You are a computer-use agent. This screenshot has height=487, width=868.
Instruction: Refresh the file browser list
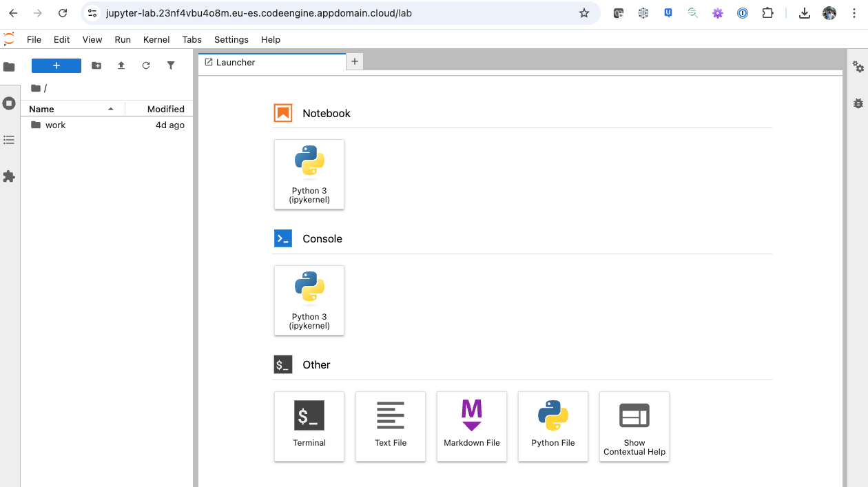click(x=146, y=65)
